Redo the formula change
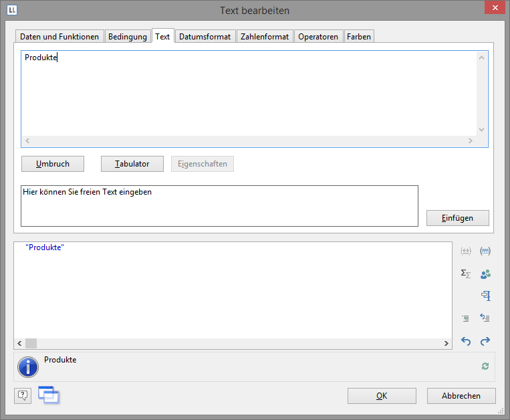This screenshot has height=420, width=510. (x=485, y=341)
